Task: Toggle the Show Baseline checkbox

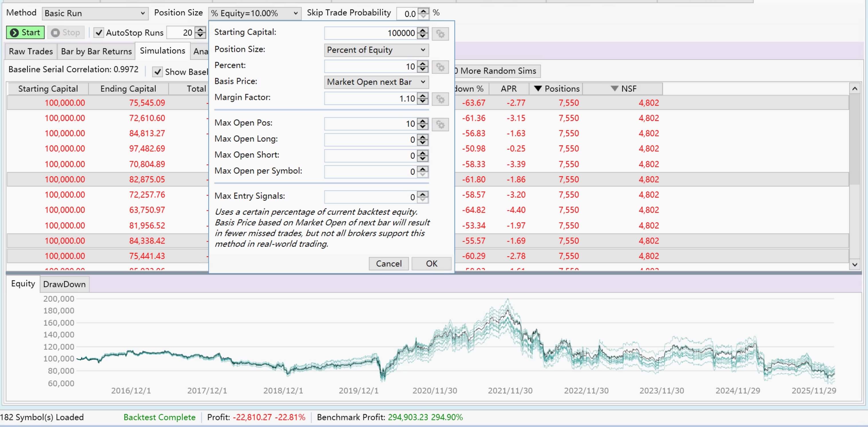Action: (x=157, y=72)
